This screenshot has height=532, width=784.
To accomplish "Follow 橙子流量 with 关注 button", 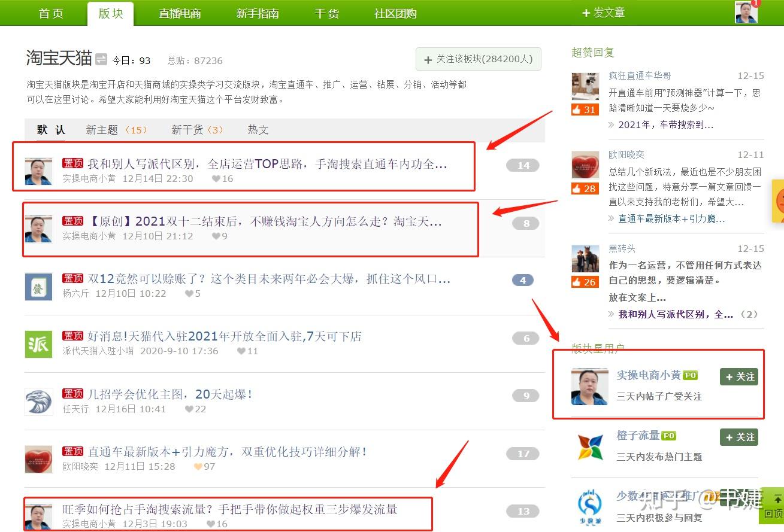I will tap(739, 437).
